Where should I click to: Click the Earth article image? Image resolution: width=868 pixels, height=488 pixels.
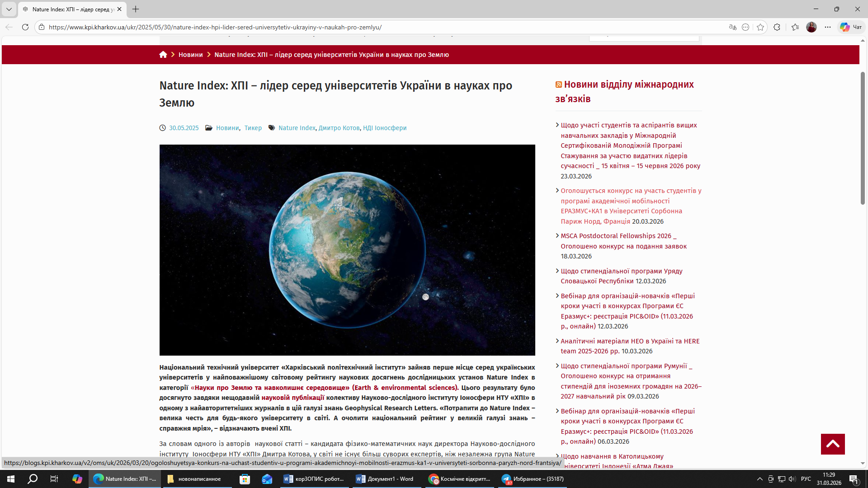click(347, 250)
